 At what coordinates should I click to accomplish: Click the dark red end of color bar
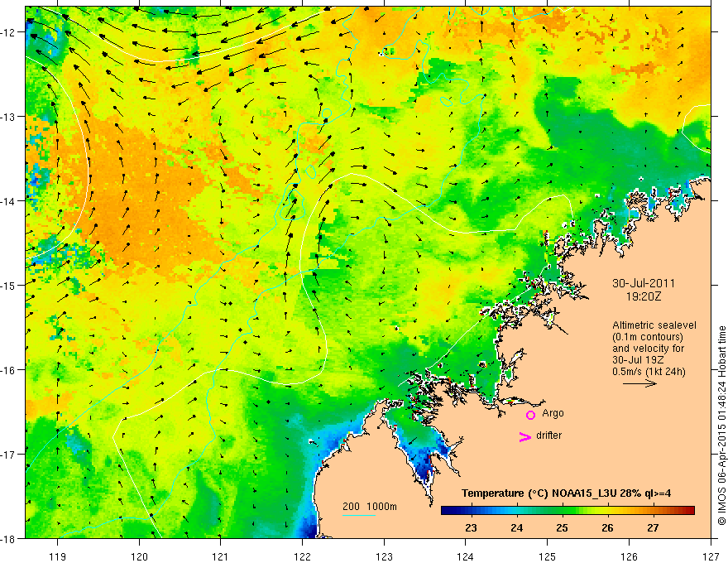point(691,511)
